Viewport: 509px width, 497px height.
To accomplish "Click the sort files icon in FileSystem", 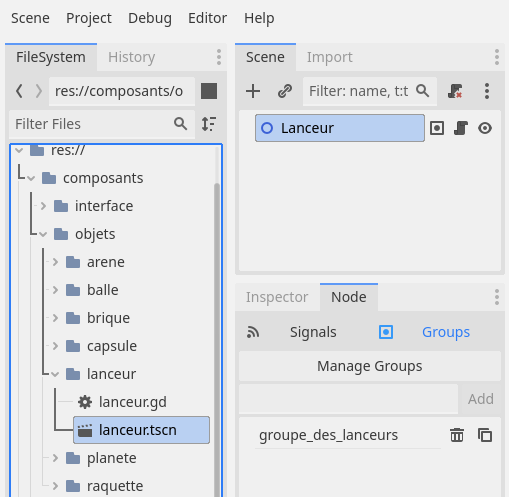I will click(x=209, y=124).
